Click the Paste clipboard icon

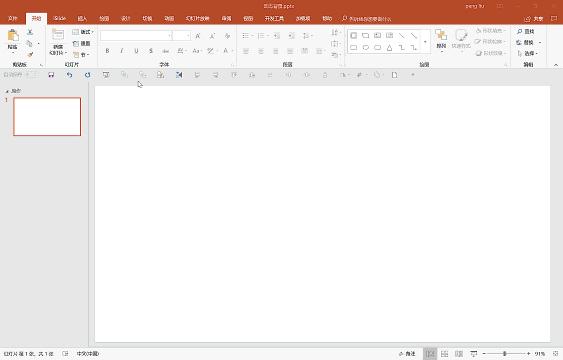[13, 36]
